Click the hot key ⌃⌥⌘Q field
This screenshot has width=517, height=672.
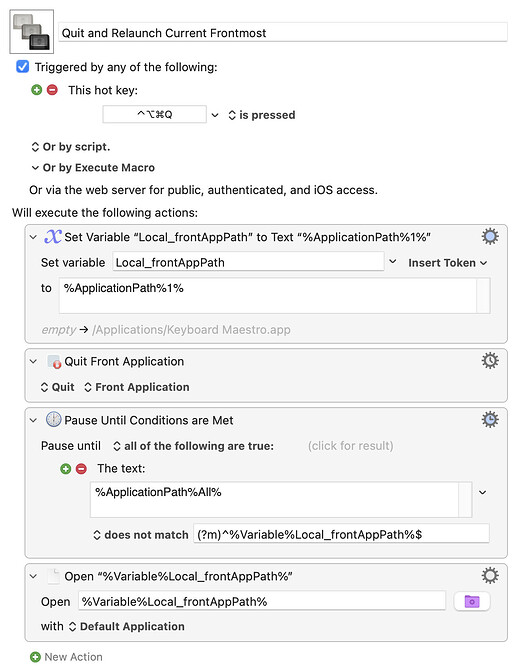point(154,114)
